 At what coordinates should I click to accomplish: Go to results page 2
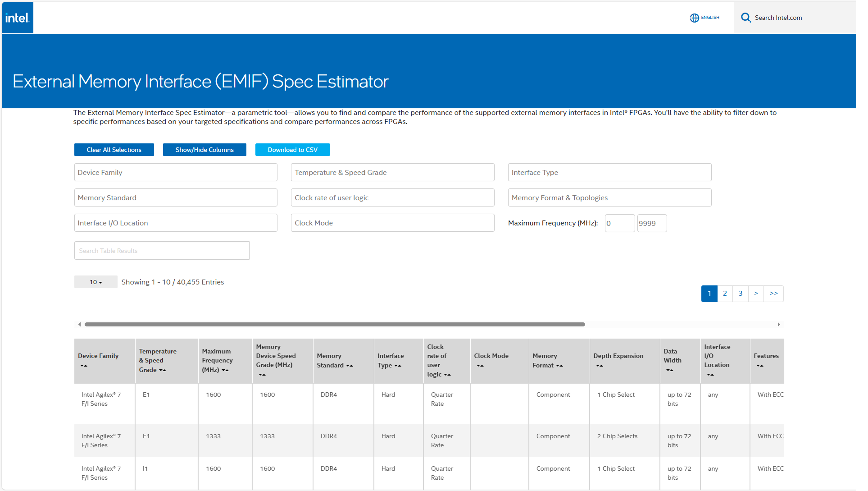coord(725,293)
